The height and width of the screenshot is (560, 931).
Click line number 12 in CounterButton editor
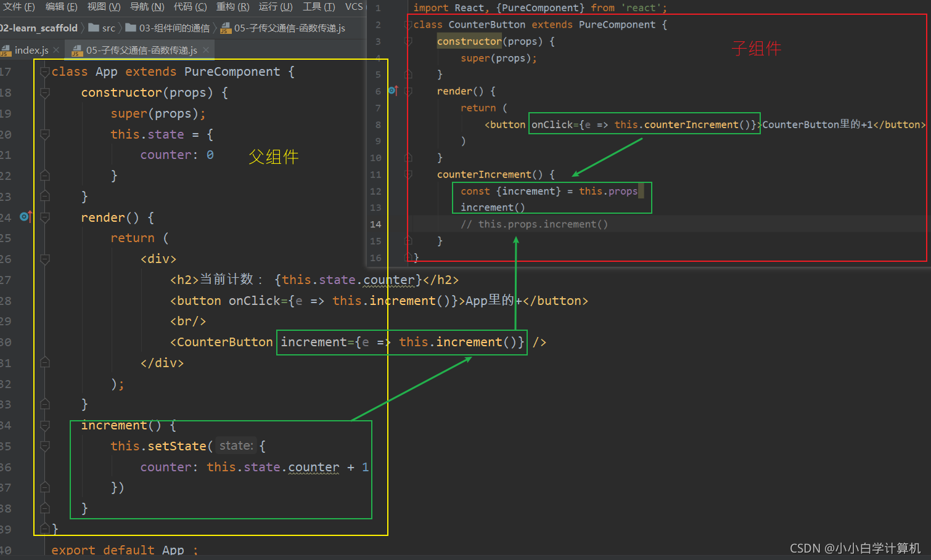coord(375,191)
